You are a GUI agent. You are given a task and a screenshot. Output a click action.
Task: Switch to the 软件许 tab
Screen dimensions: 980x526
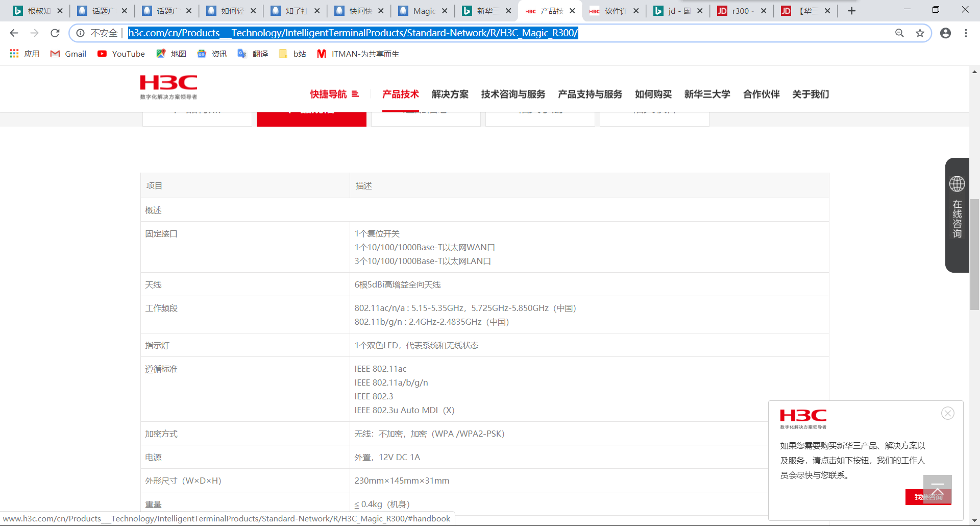(615, 11)
